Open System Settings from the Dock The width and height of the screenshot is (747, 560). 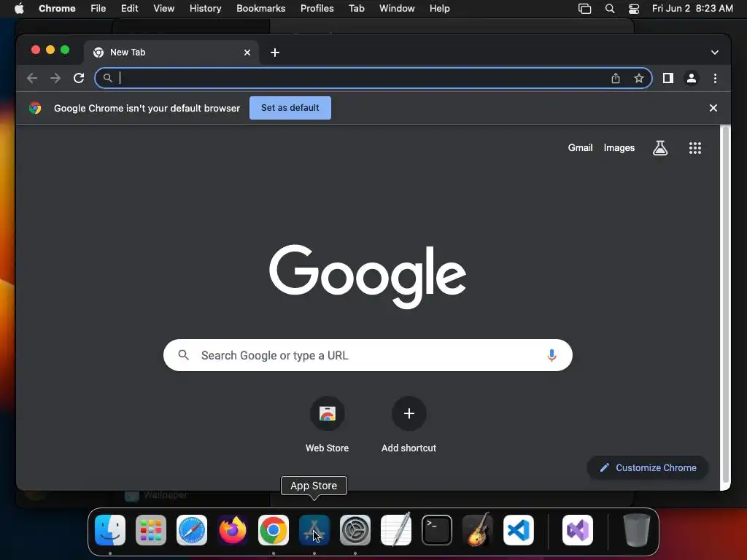pos(355,530)
